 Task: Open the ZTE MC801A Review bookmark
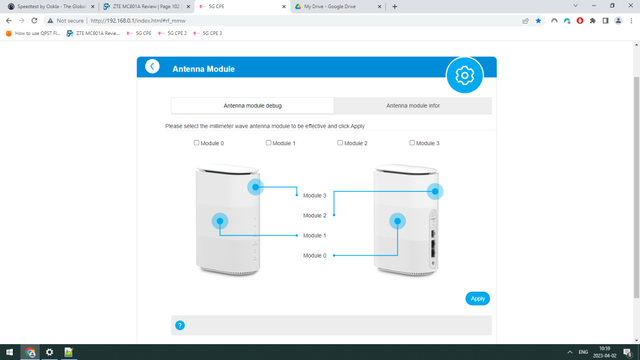pos(93,33)
